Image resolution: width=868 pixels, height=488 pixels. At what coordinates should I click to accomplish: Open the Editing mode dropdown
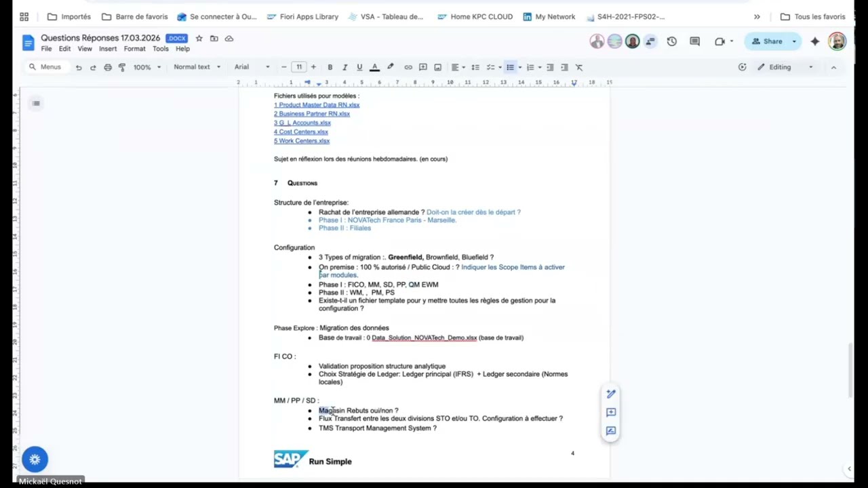(x=785, y=67)
